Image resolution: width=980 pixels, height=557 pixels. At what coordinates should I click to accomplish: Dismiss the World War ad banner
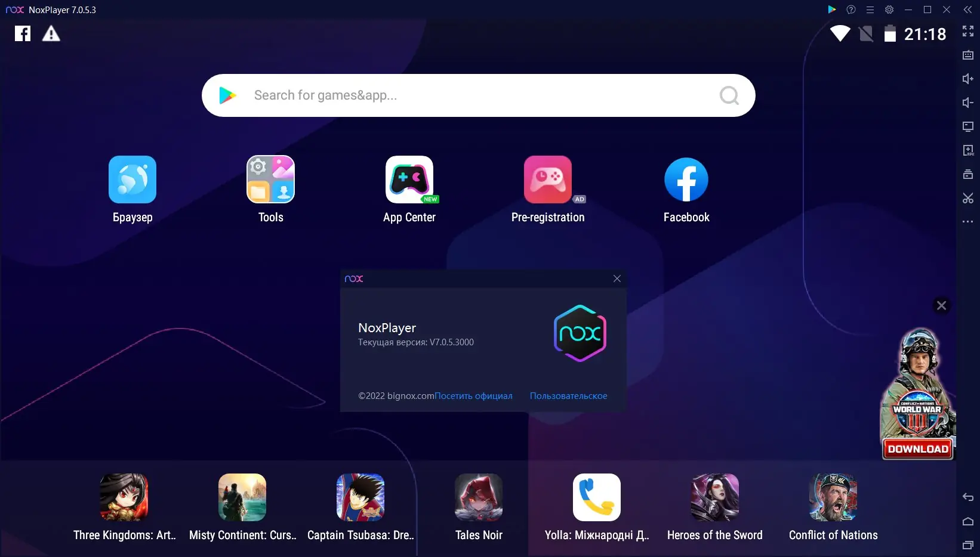coord(941,305)
